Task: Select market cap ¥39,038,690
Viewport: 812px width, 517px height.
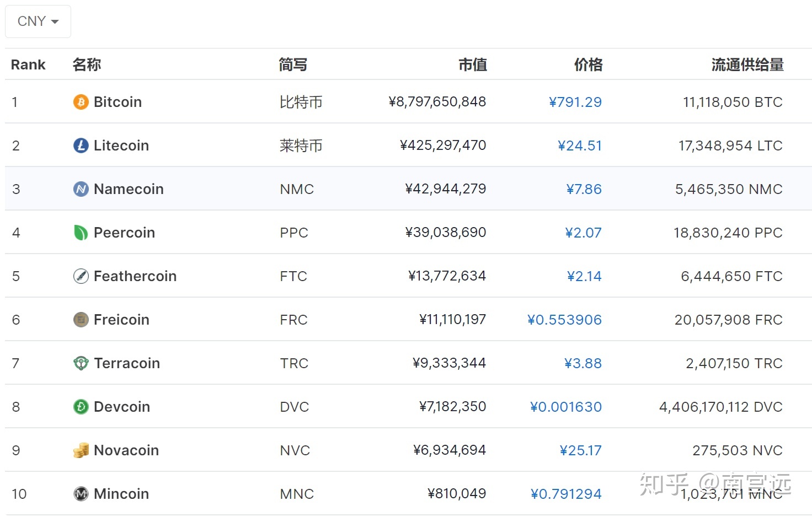Action: 446,233
